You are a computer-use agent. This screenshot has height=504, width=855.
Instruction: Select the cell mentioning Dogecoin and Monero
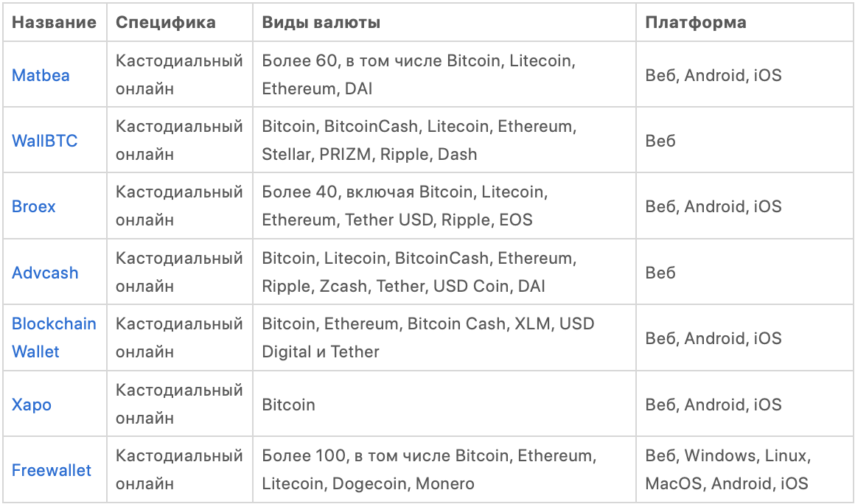427,470
